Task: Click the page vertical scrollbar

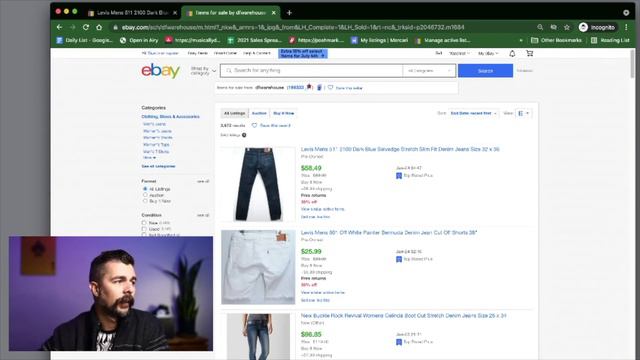Action: [x=633, y=63]
